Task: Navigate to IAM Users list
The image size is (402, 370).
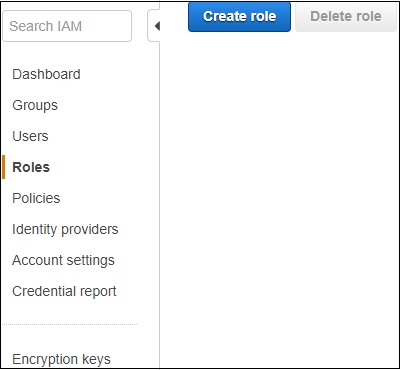Action: click(30, 136)
